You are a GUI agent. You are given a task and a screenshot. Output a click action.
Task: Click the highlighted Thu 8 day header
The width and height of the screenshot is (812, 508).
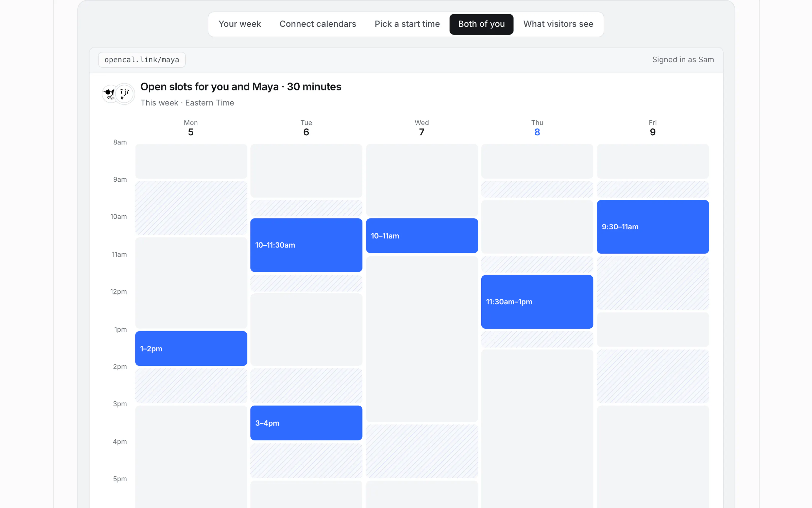point(537,128)
